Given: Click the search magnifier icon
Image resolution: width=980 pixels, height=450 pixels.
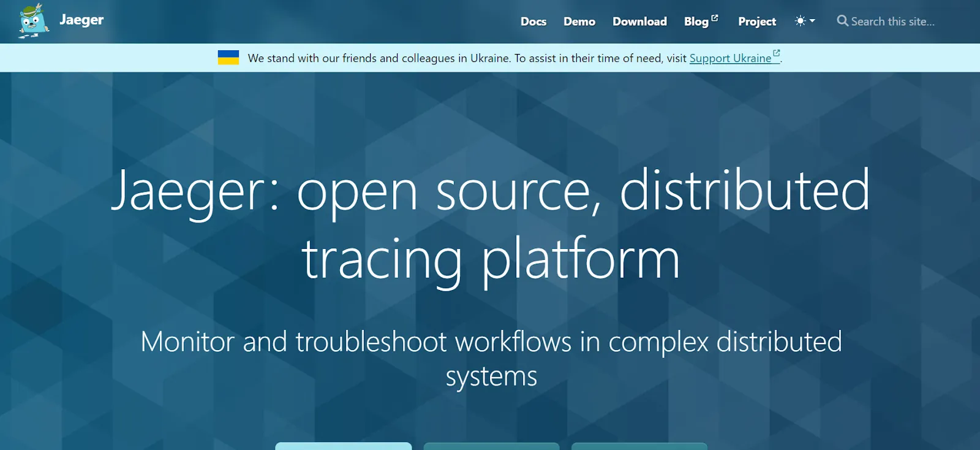Looking at the screenshot, I should [843, 21].
